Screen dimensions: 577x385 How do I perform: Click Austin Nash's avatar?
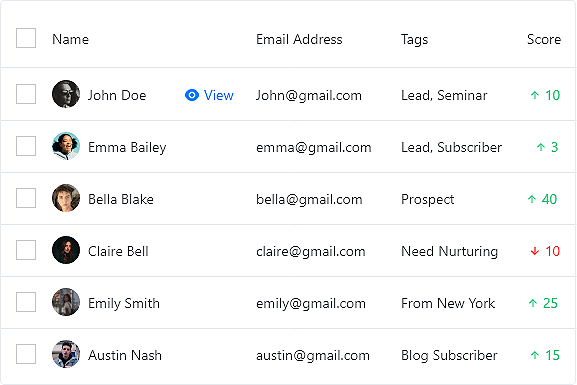coord(66,354)
